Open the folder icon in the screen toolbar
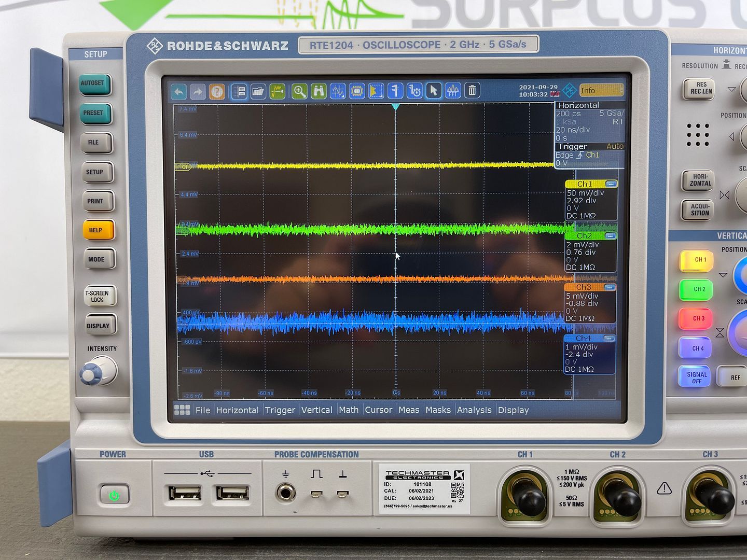Viewport: 747px width, 560px height. coord(258,92)
